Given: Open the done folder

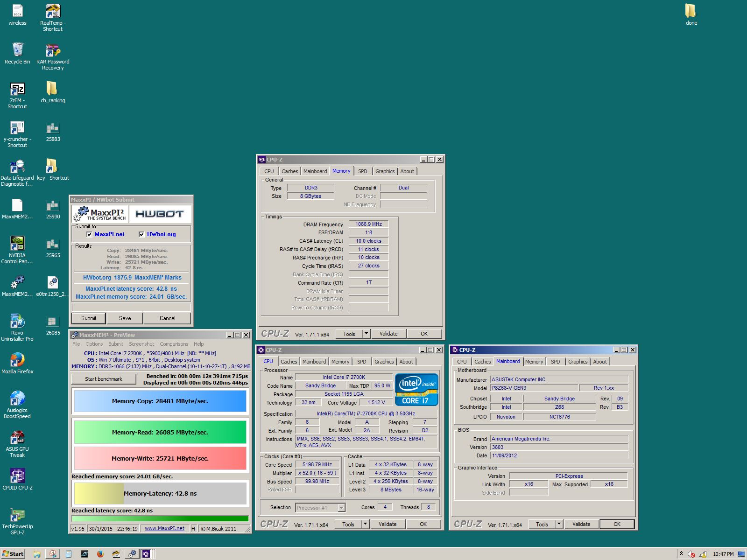Looking at the screenshot, I should click(691, 14).
